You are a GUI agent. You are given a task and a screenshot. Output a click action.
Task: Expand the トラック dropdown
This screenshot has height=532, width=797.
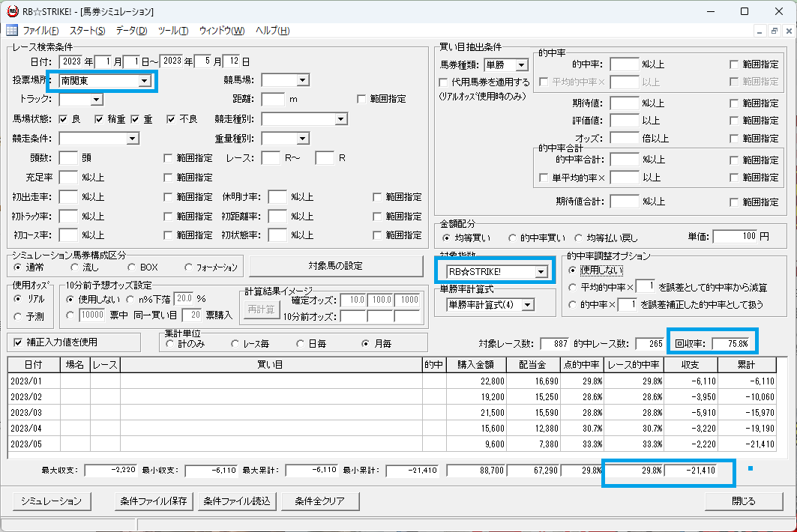[97, 100]
